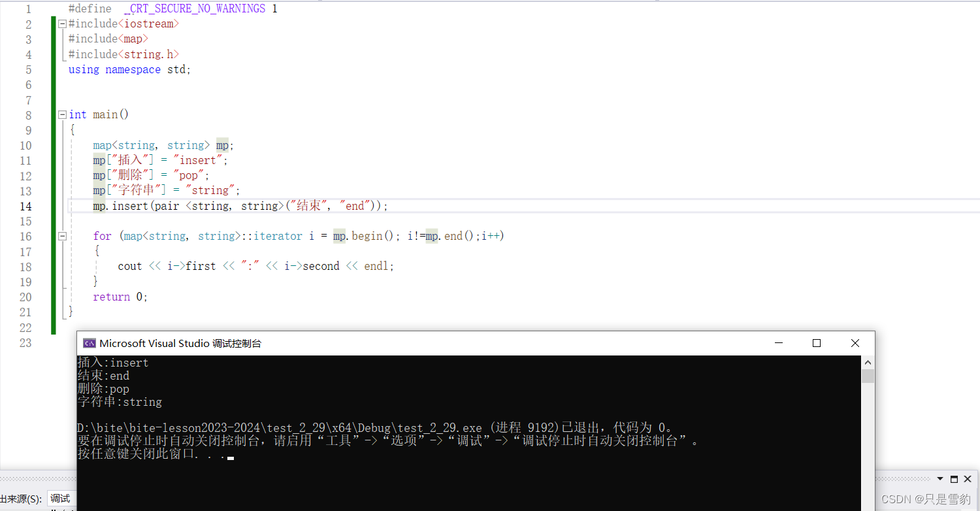This screenshot has height=511, width=980.
Task: Click the 'cout << i->first' statement
Action: tap(256, 266)
